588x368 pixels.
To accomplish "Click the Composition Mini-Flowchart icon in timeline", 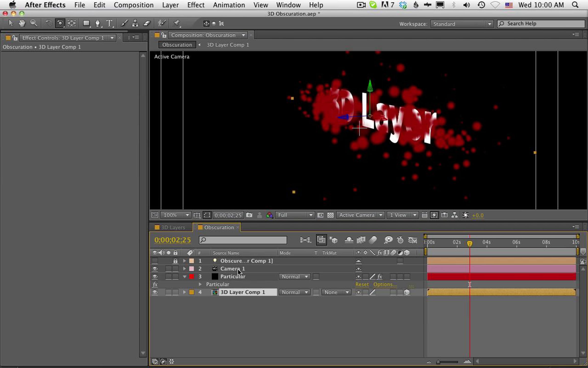I will (x=305, y=240).
